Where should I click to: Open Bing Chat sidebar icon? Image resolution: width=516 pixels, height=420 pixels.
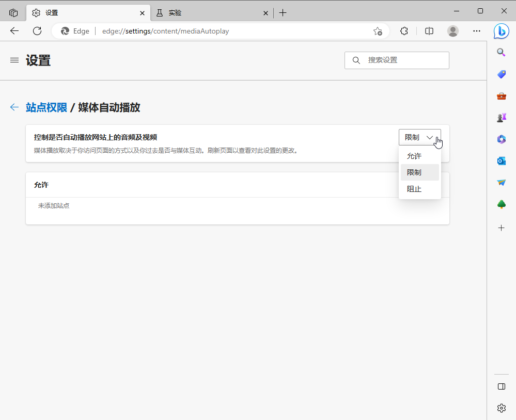coord(501,31)
